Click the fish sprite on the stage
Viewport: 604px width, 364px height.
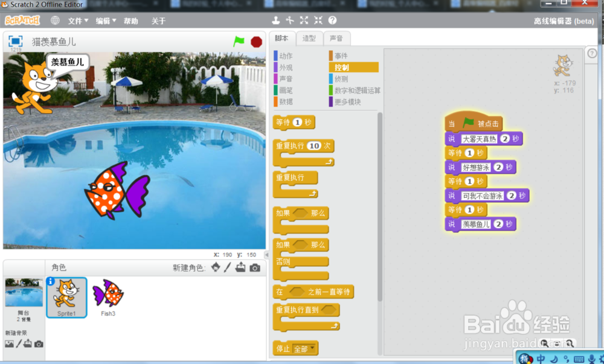pos(117,191)
